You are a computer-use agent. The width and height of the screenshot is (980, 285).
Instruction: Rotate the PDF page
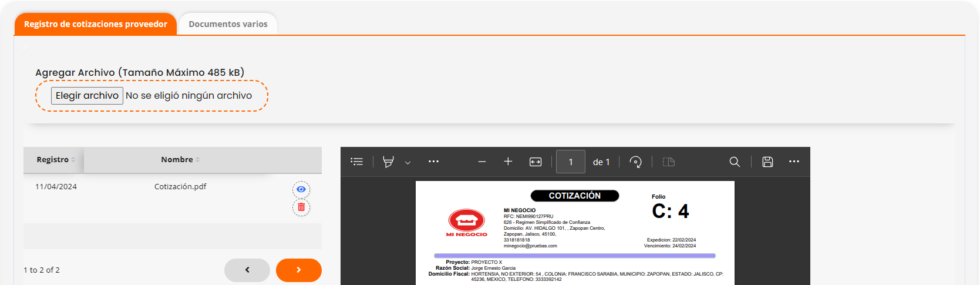(635, 162)
